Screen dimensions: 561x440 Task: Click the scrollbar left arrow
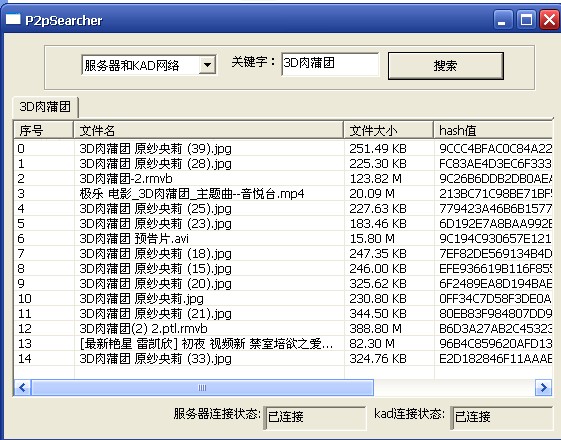pos(23,387)
